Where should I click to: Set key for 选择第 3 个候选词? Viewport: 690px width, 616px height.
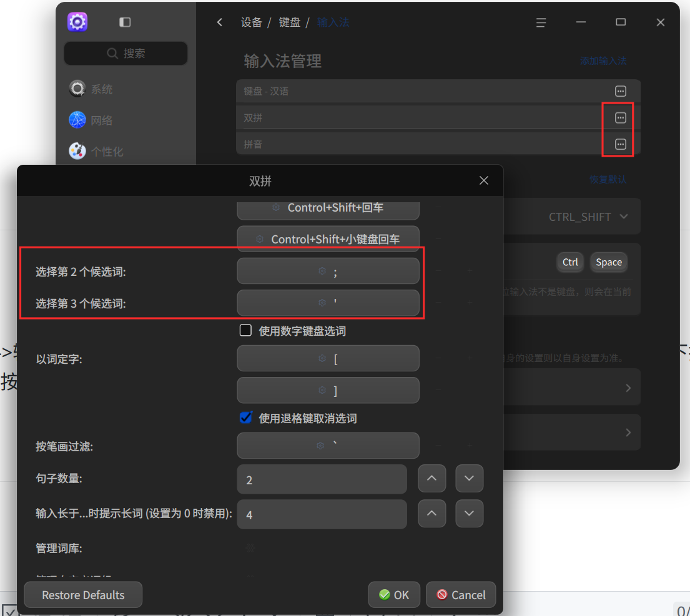coord(328,303)
